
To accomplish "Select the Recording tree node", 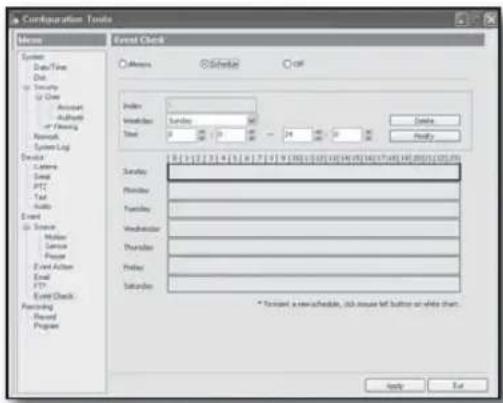I will 37,306.
